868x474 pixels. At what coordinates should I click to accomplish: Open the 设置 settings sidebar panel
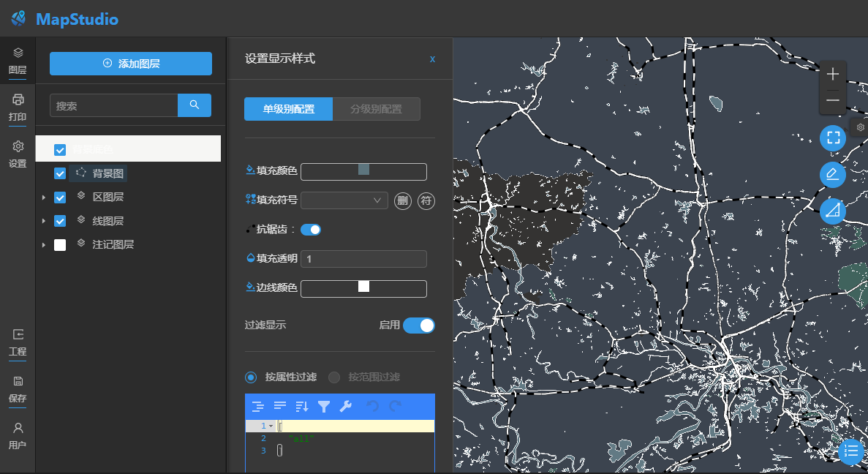pyautogui.click(x=18, y=154)
